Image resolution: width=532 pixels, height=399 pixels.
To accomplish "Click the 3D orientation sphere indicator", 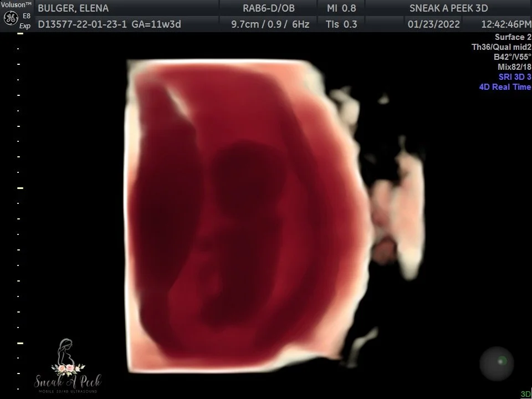I will pos(497,364).
